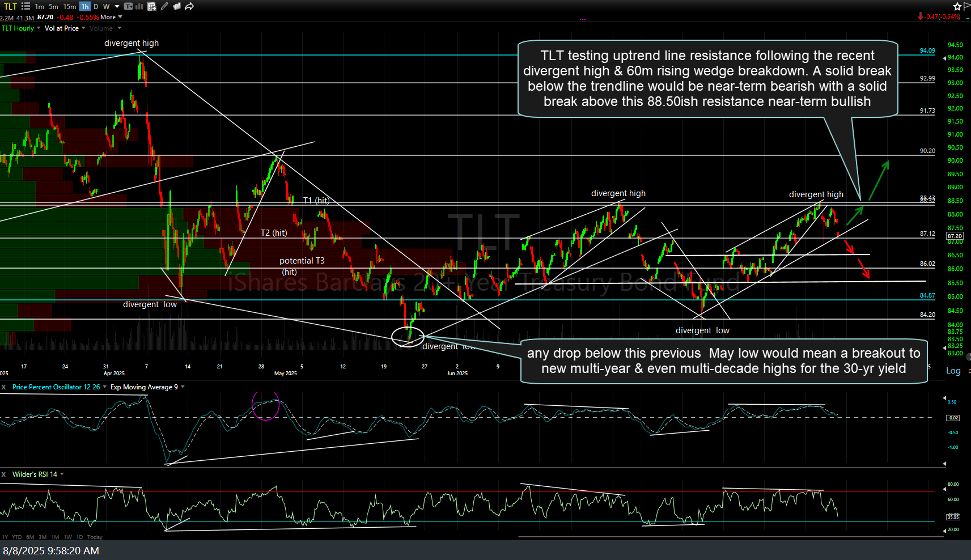Open the Wilder's RSI 14 settings dropdown
Screen dimensions: 971x560
[62, 474]
